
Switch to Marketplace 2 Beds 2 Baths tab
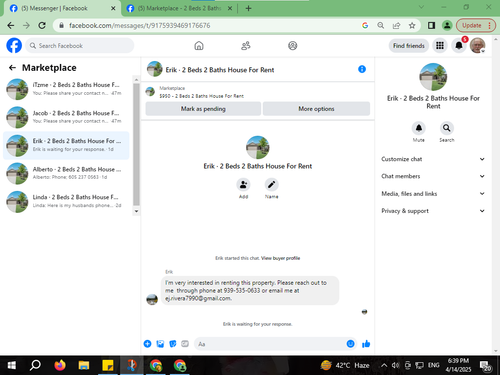point(179,8)
